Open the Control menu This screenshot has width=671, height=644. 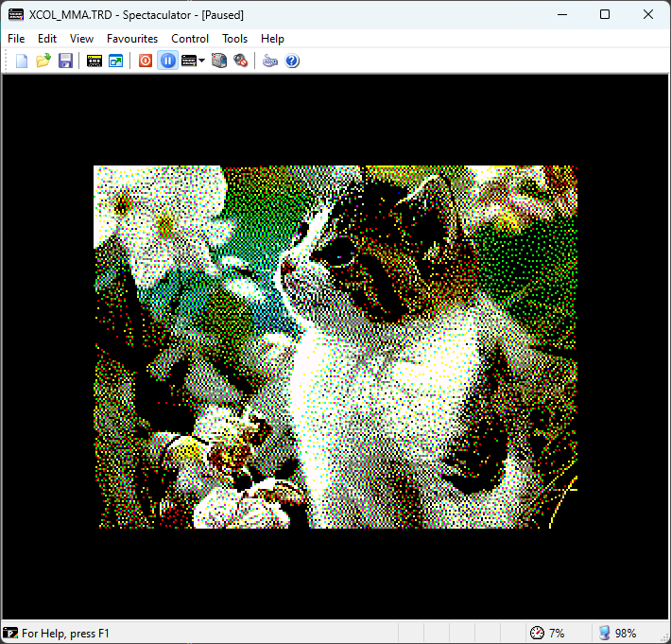click(x=190, y=39)
